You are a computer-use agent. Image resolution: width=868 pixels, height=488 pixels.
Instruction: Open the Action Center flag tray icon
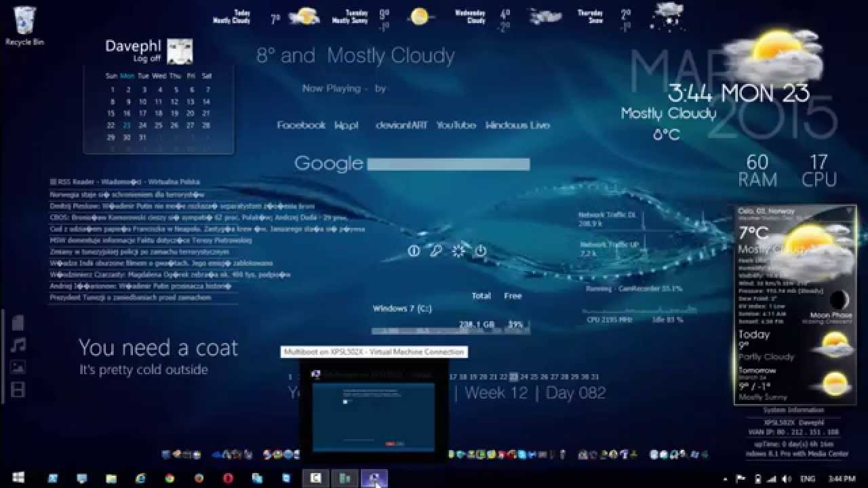741,478
